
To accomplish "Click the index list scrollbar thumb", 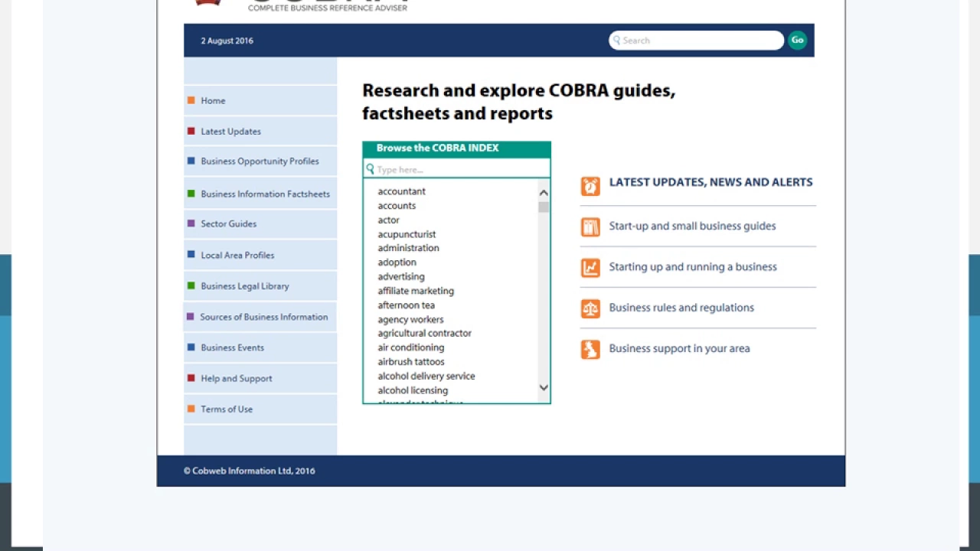I will click(544, 207).
